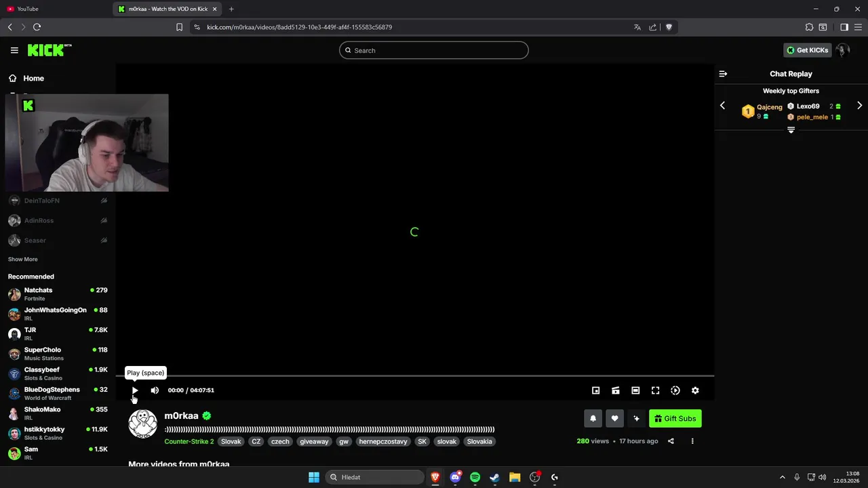
Task: Open Spotify from the taskbar
Action: click(475, 477)
